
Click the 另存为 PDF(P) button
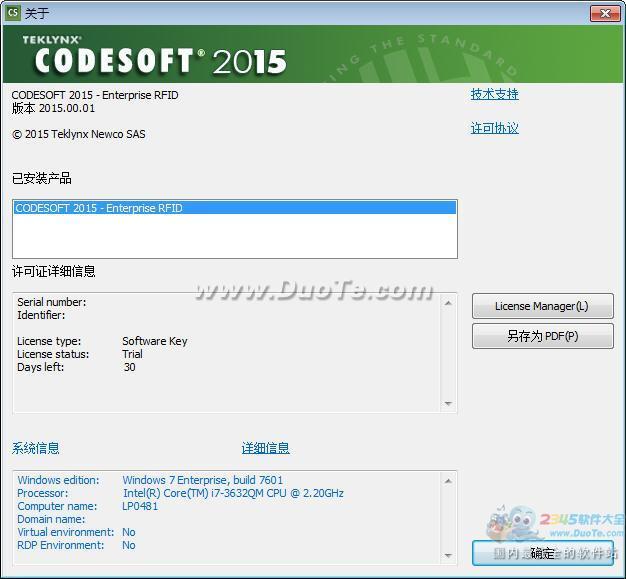543,336
